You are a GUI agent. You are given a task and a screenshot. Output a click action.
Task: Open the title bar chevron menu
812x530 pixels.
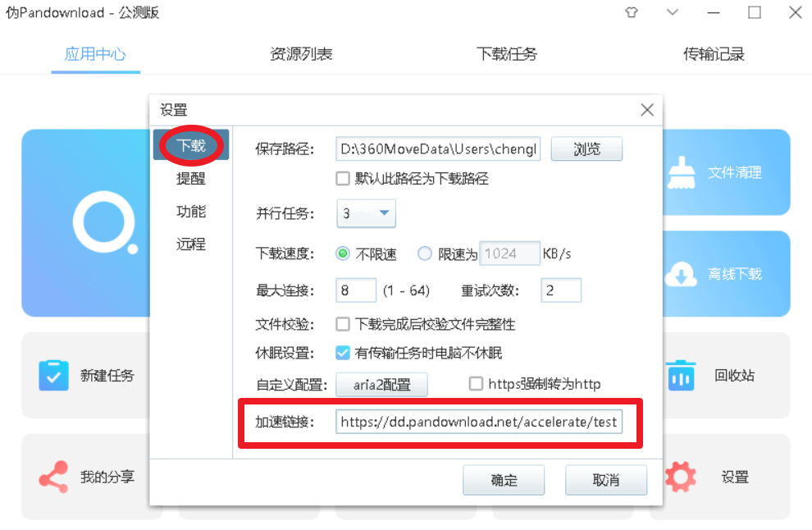(673, 12)
